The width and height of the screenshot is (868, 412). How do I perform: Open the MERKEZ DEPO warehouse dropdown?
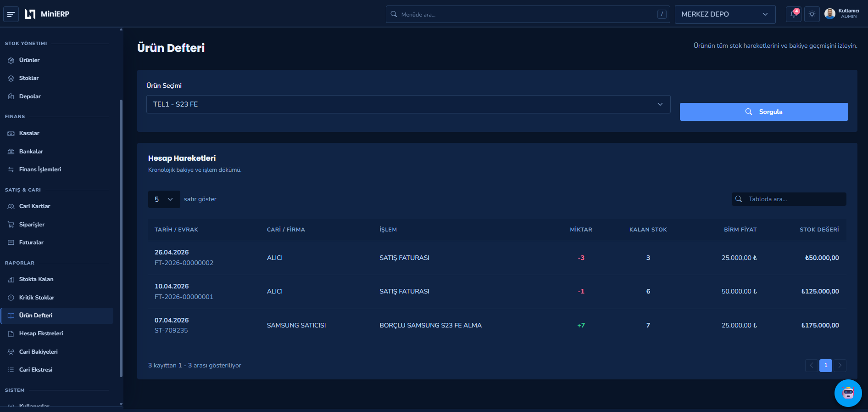click(x=725, y=14)
